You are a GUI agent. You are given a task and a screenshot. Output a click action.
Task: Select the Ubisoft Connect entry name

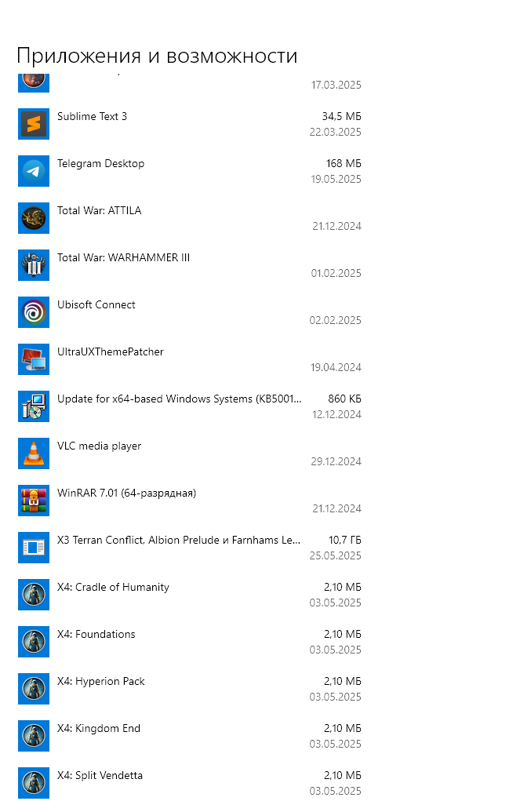(x=96, y=305)
